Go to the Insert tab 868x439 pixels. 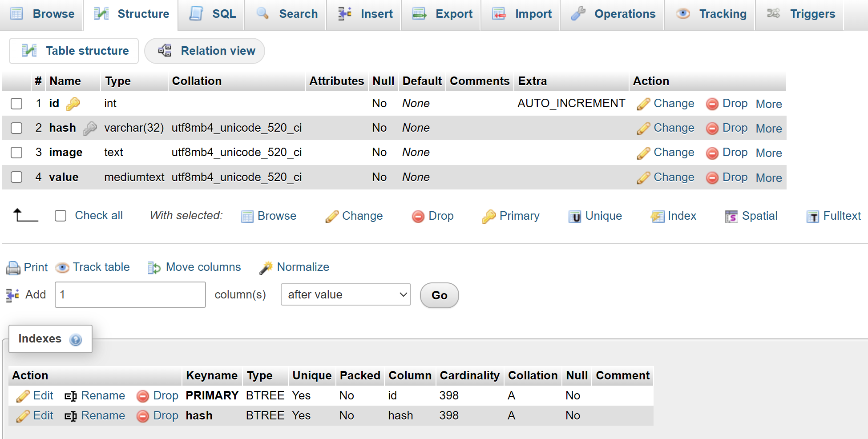[364, 14]
